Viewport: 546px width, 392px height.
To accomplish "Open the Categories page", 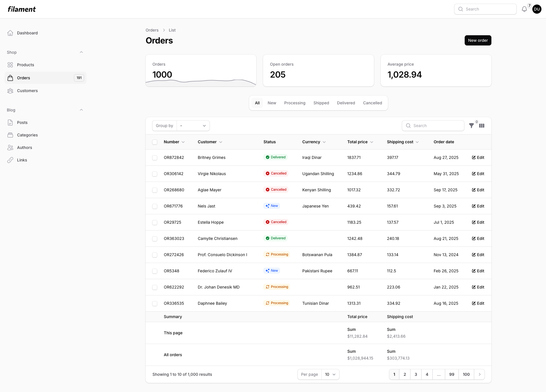I will tap(27, 135).
